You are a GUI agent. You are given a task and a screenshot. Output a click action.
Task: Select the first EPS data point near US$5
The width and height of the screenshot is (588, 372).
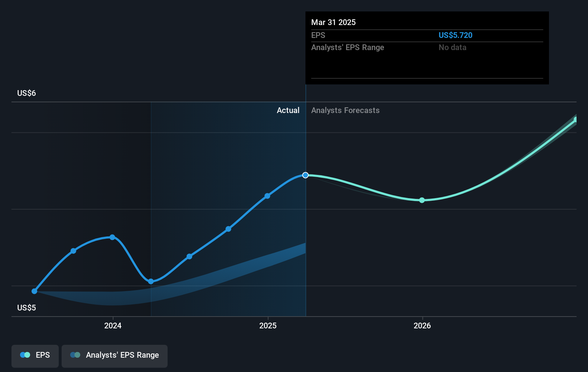(34, 291)
